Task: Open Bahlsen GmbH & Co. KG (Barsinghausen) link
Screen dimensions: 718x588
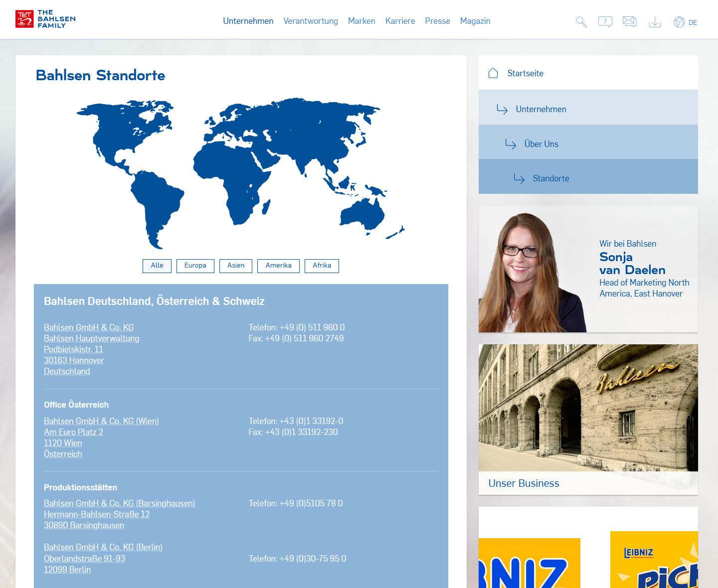Action: pyautogui.click(x=120, y=503)
